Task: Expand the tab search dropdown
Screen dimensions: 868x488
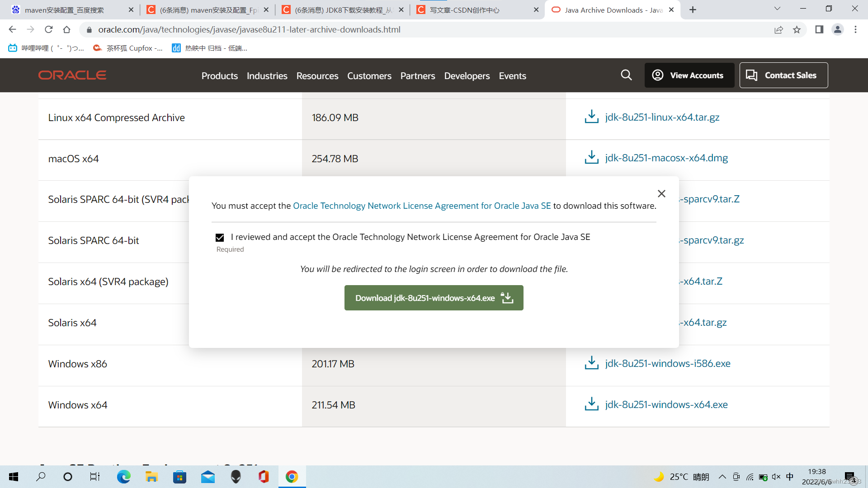Action: (x=777, y=9)
